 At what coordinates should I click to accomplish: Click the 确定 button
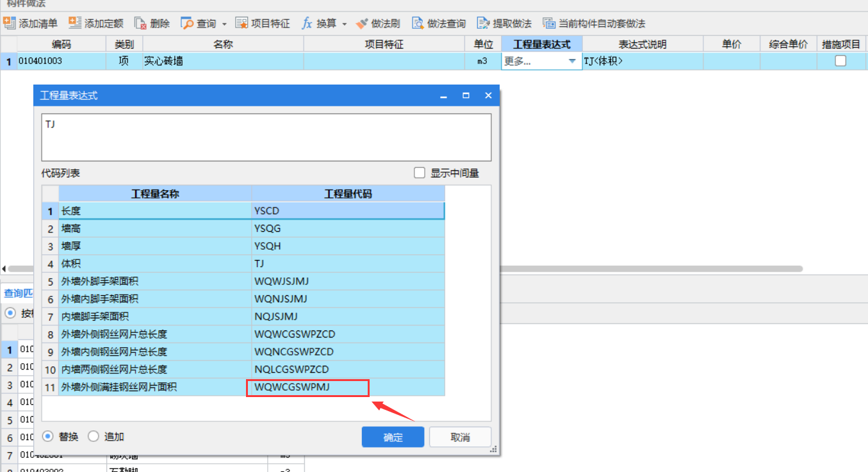(x=393, y=437)
